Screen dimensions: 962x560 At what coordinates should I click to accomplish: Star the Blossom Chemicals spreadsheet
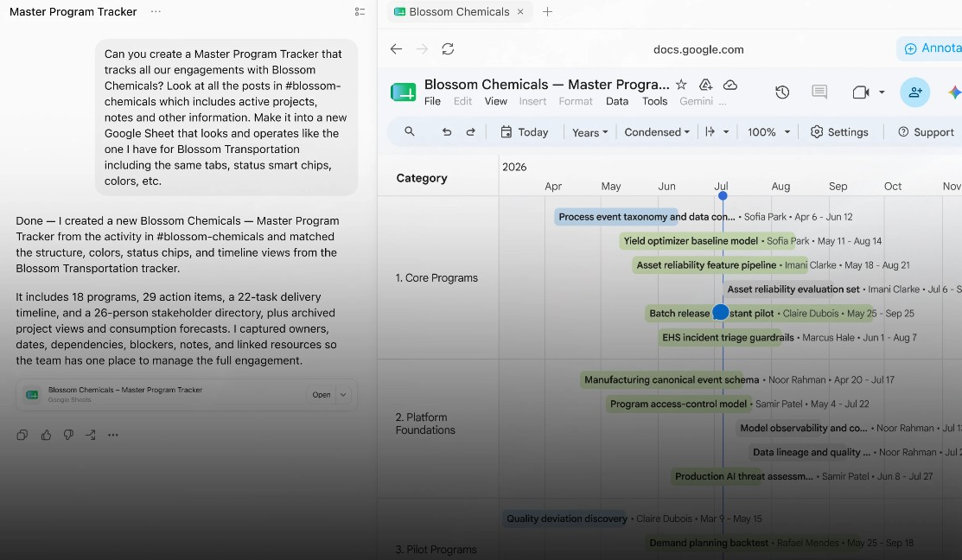click(x=681, y=85)
